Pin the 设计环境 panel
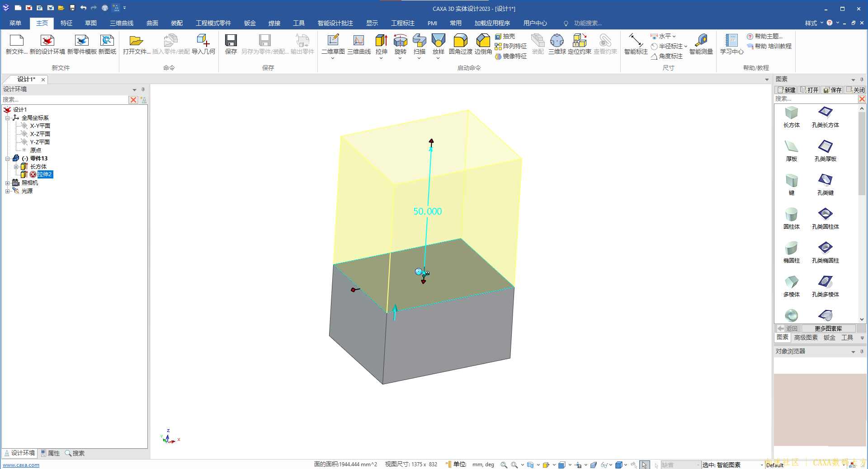Screen dimensions: 868x469 pyautogui.click(x=143, y=89)
